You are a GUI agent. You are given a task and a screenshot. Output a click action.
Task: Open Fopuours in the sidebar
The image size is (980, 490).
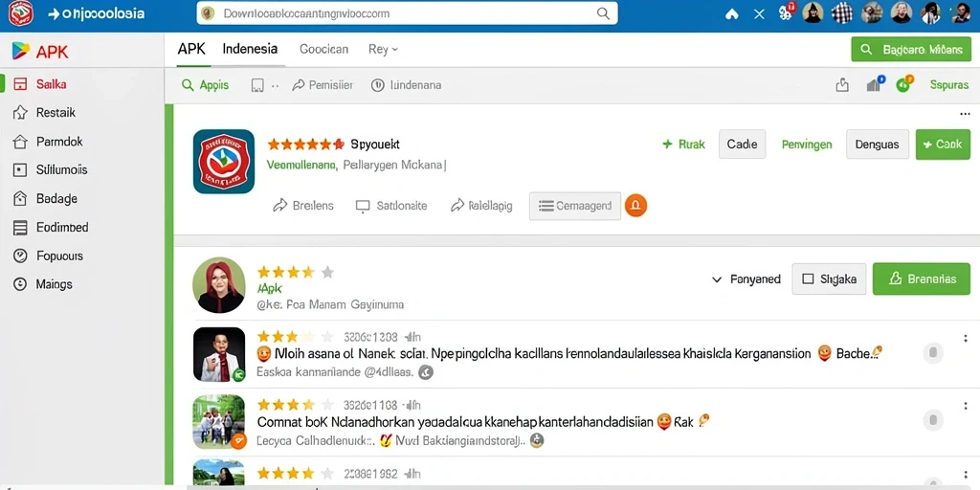point(48,256)
